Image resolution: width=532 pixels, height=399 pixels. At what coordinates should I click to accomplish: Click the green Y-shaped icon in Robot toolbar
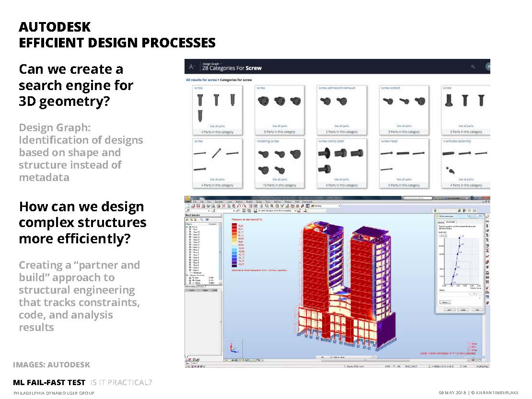point(282,206)
